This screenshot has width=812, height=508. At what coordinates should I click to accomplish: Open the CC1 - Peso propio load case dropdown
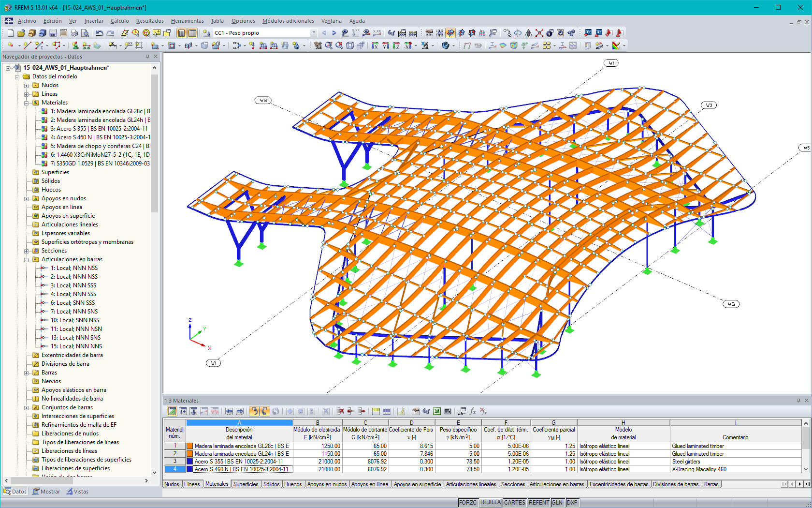(x=312, y=33)
